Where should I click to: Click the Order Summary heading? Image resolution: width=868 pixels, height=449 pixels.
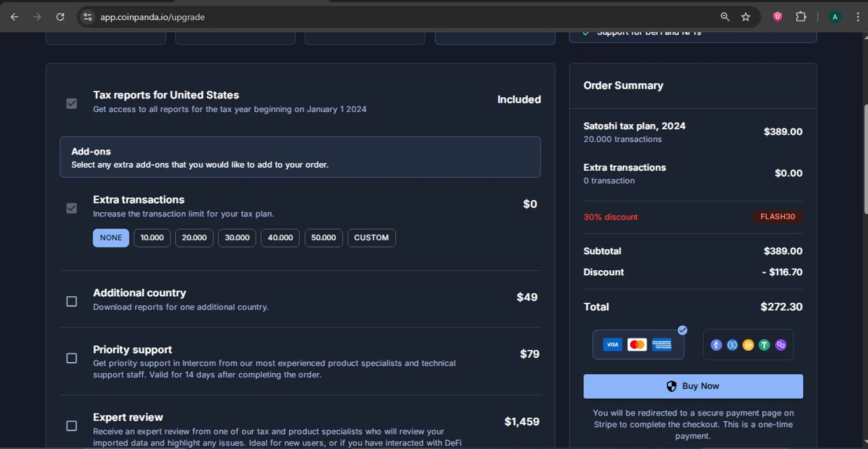click(623, 86)
